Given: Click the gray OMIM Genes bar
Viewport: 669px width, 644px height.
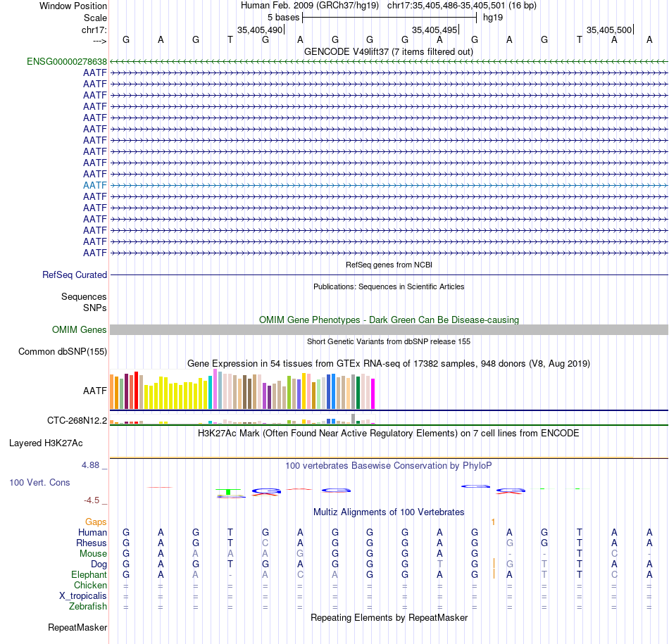Looking at the screenshot, I should [x=389, y=329].
